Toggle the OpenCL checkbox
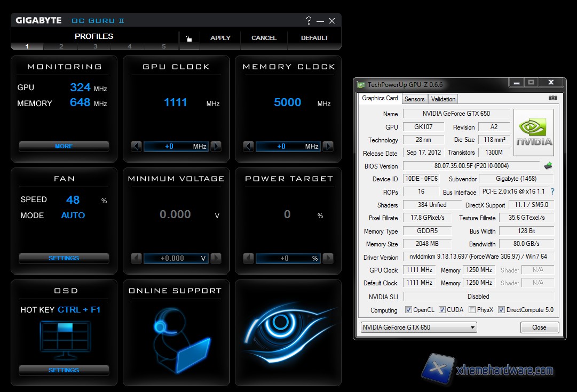577x392 pixels. (x=408, y=310)
